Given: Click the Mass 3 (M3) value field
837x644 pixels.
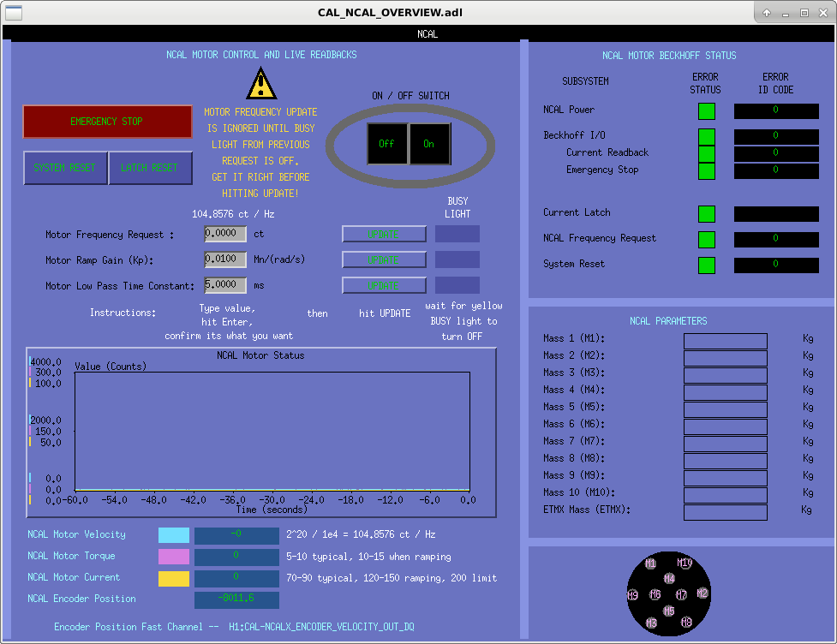Looking at the screenshot, I should pyautogui.click(x=726, y=375).
